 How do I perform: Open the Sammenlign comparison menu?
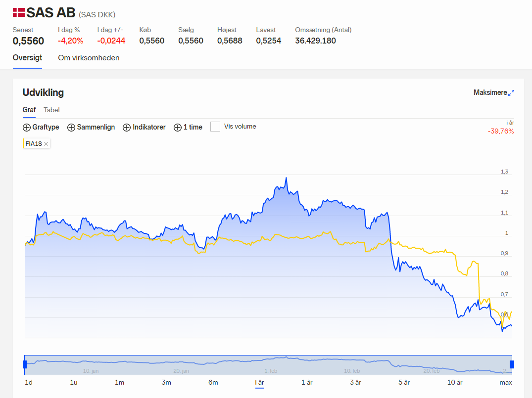[91, 127]
